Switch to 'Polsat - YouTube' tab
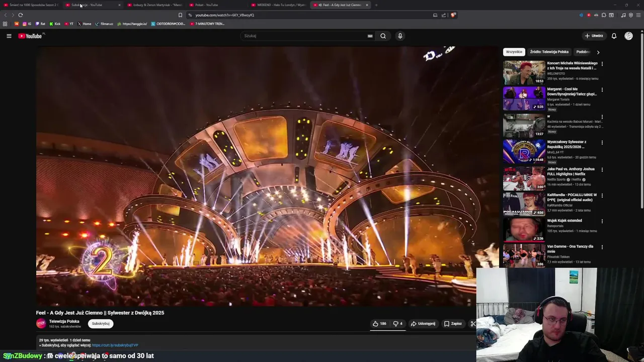This screenshot has width=644, height=362. tap(216, 5)
